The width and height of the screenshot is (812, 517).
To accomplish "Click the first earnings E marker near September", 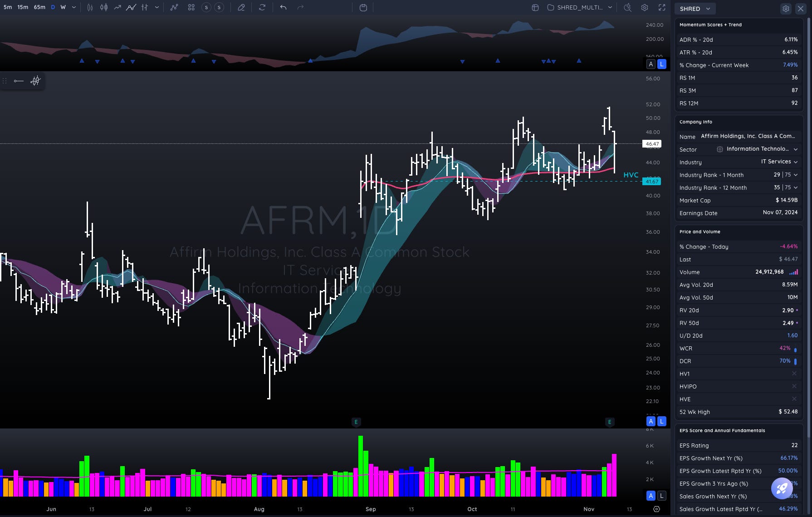I will point(356,422).
